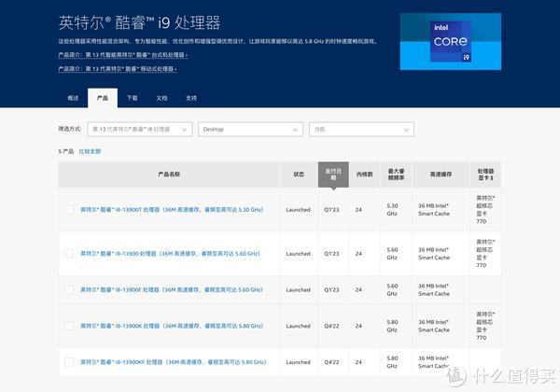560x392 pixels.
Task: Go to the 支持 tab
Action: (x=191, y=98)
